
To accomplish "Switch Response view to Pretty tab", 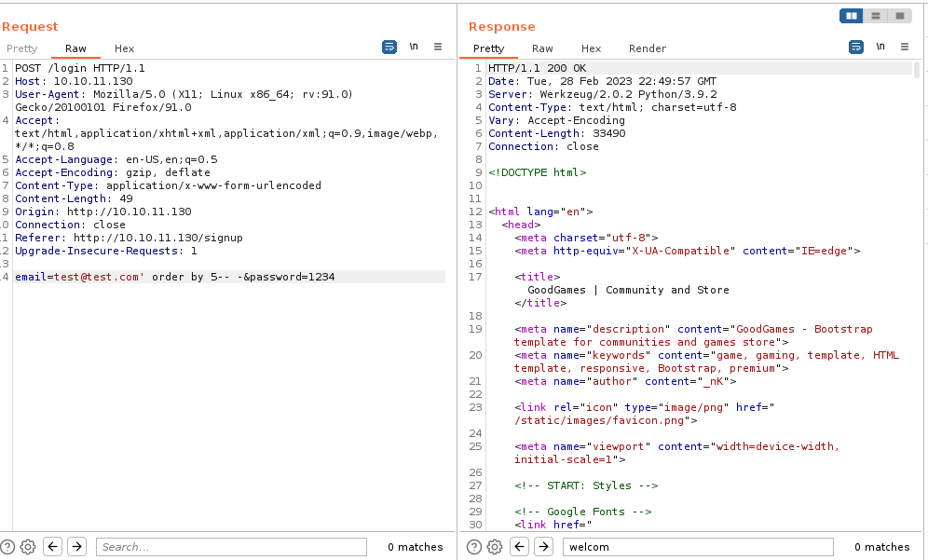I will coord(489,48).
